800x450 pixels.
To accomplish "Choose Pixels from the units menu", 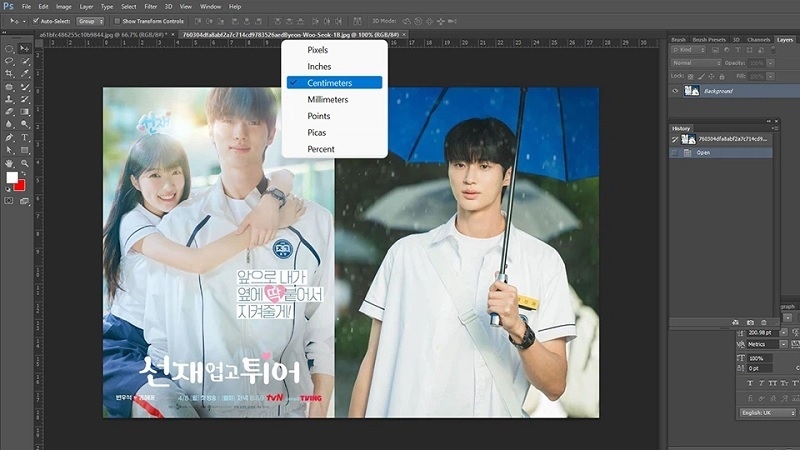I will click(x=317, y=49).
